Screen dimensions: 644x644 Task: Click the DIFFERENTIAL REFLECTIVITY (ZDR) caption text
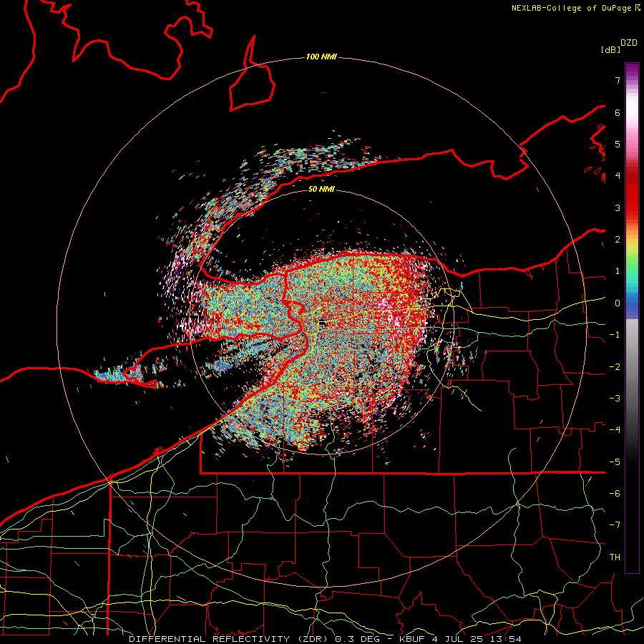(x=229, y=639)
